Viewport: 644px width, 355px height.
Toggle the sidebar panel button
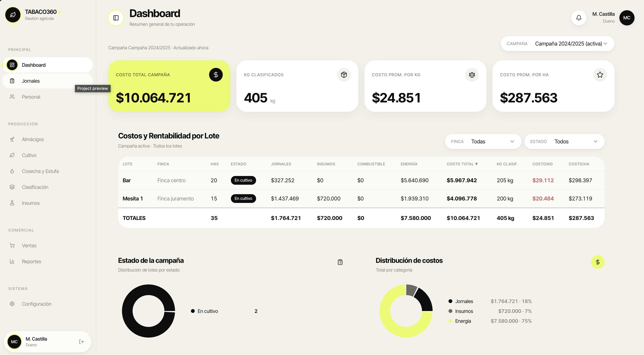pyautogui.click(x=116, y=18)
